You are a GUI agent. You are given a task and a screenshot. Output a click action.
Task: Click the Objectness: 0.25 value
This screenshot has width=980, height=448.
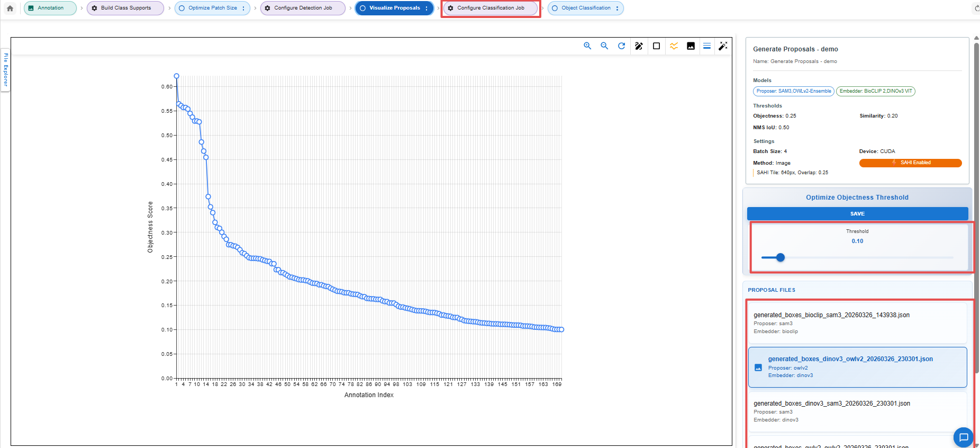tap(775, 116)
